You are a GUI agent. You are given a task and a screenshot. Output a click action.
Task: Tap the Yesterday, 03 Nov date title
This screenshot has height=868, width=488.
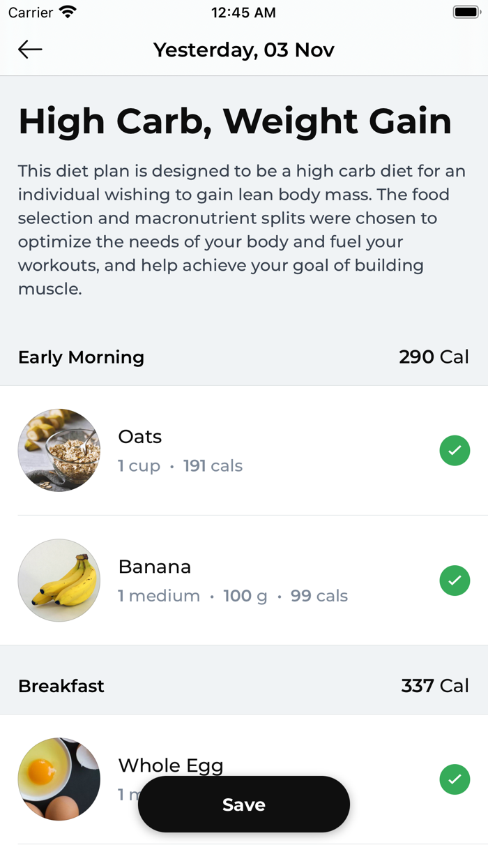tap(244, 50)
